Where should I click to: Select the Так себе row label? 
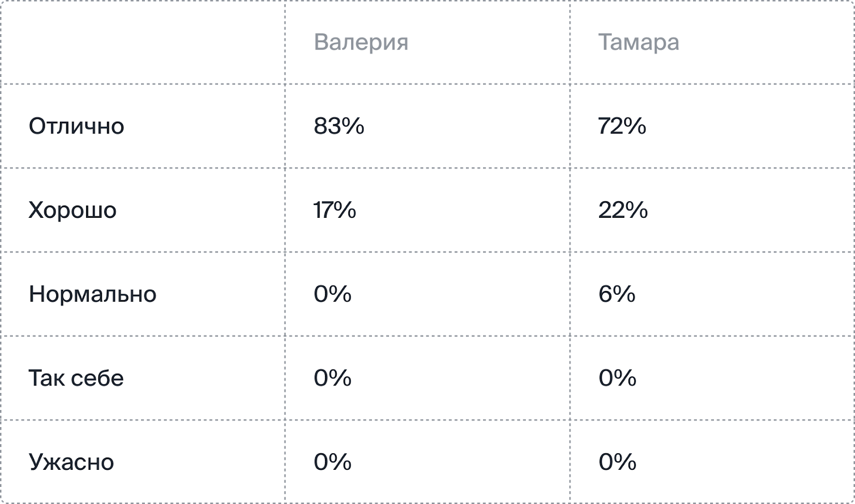coord(76,378)
